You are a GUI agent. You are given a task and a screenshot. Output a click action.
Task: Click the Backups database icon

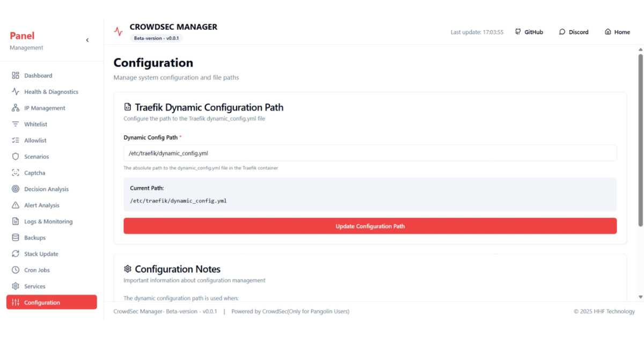(x=16, y=238)
